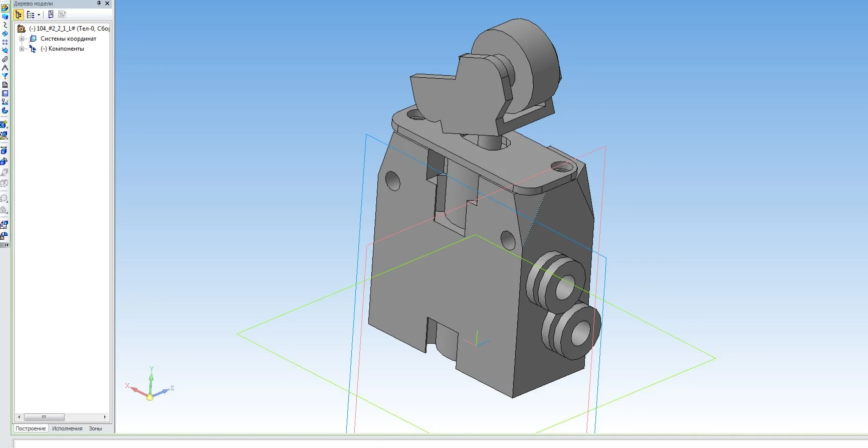
Task: Toggle the model tree structure view button
Action: (19, 15)
